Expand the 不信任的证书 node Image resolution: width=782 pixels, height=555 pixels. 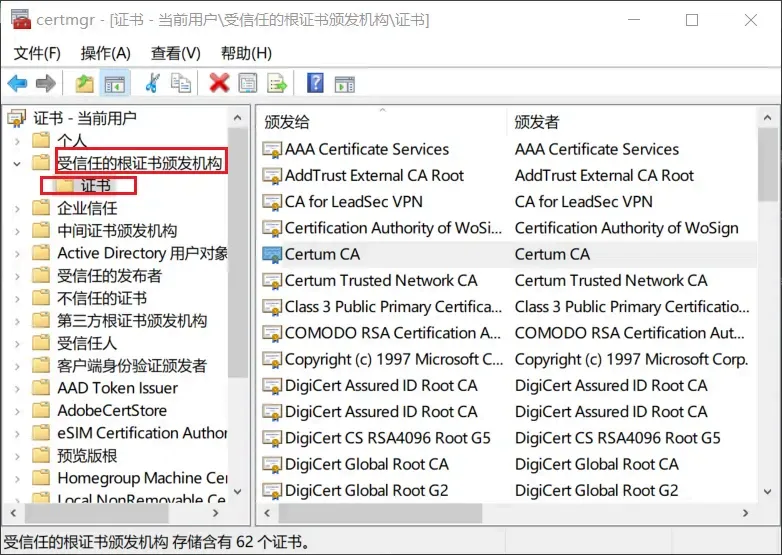coord(17,298)
